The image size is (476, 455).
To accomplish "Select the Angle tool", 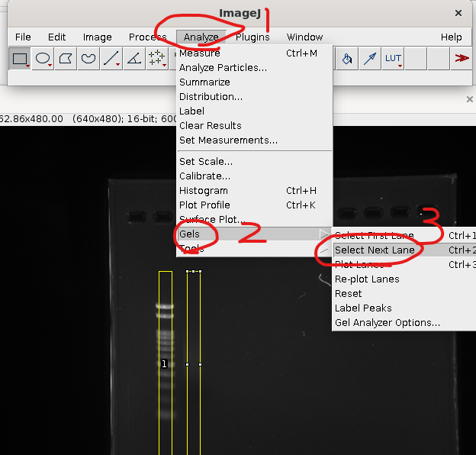I will [x=134, y=58].
